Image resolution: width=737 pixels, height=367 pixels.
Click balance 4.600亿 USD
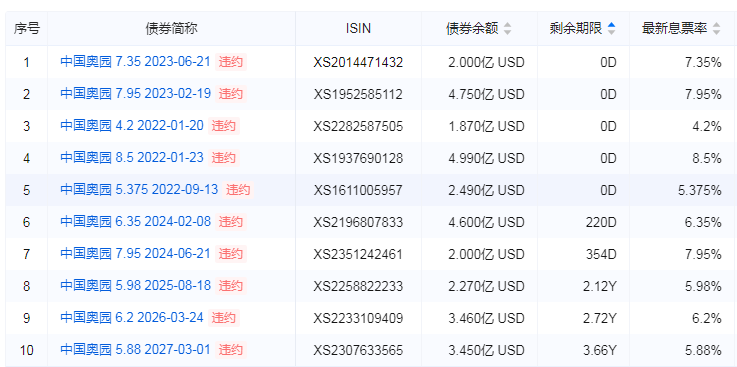click(x=486, y=222)
